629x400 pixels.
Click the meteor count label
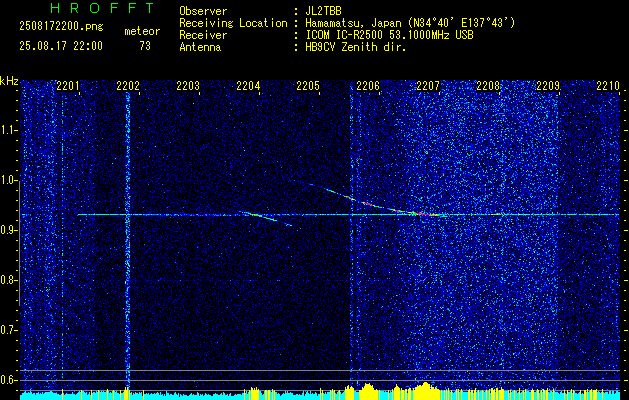pos(142,31)
